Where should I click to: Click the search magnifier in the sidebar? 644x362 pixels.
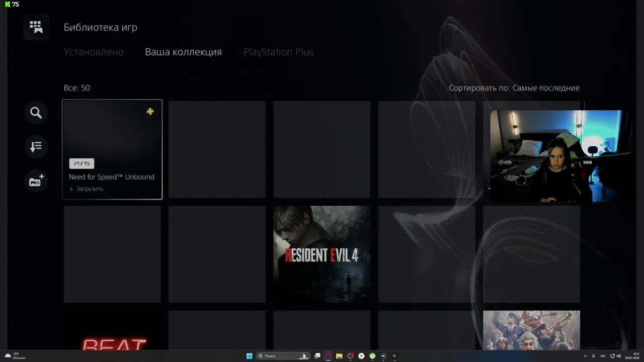pos(36,113)
